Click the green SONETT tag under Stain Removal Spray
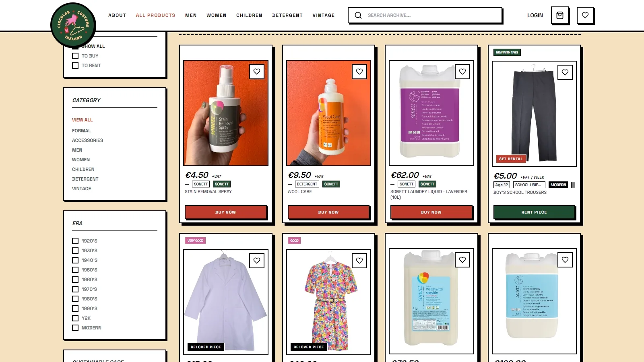The height and width of the screenshot is (362, 644). point(222,184)
